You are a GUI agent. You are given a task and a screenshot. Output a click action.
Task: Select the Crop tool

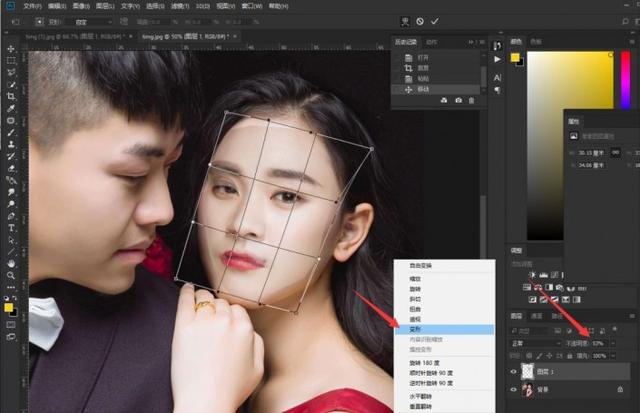pos(11,96)
